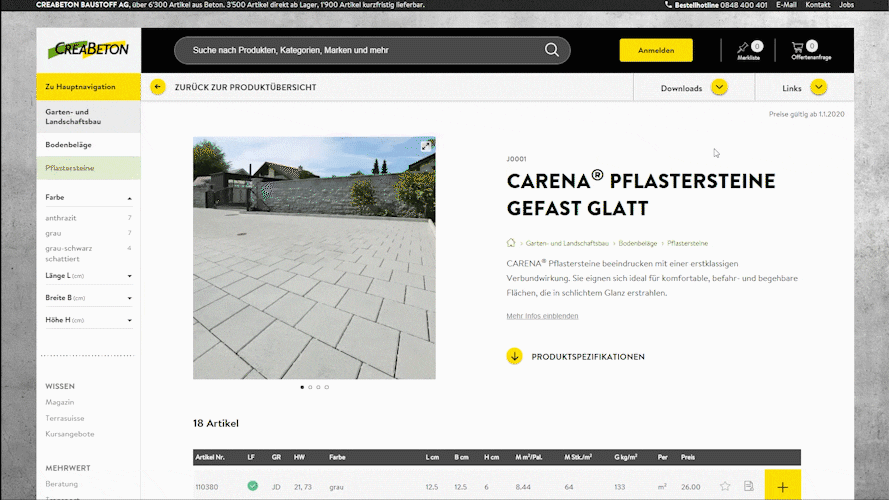Expand the Downloads dropdown

[719, 87]
